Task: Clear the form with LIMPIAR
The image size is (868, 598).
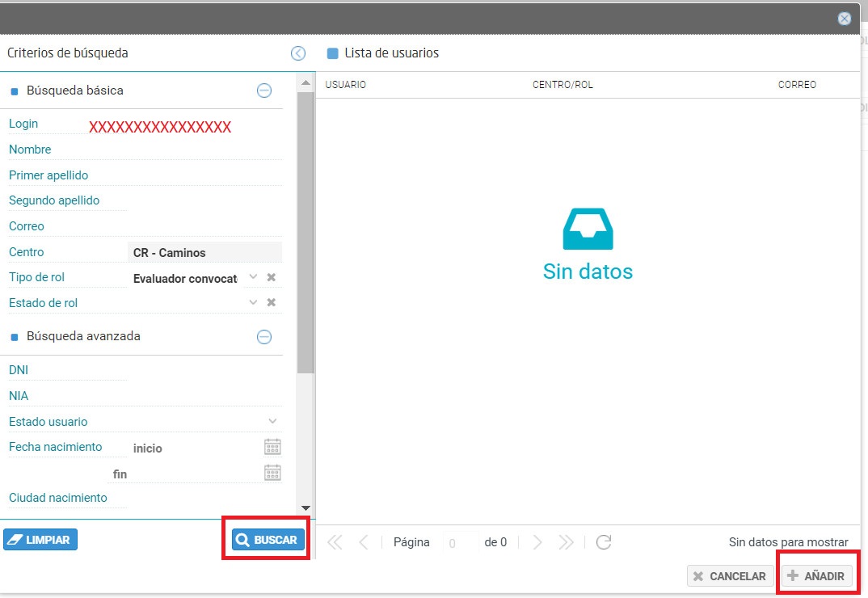Action: [x=40, y=539]
